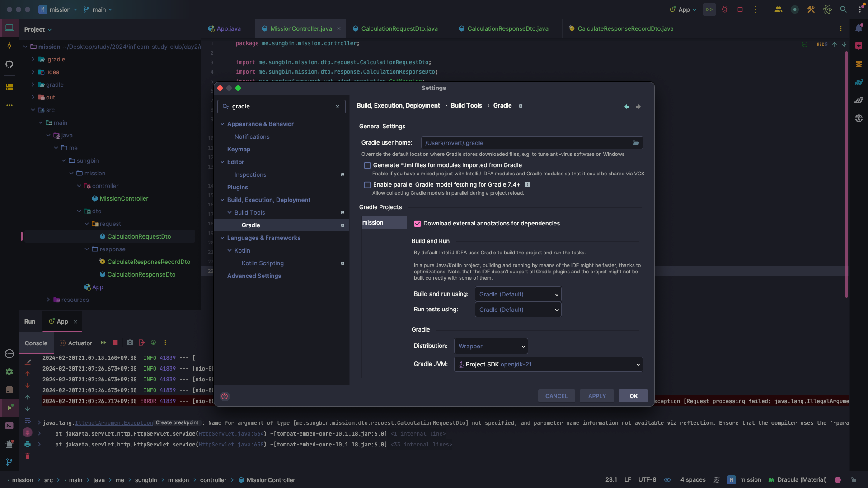Collapse Languages & Frameworks settings group
868x488 pixels.
[222, 238]
